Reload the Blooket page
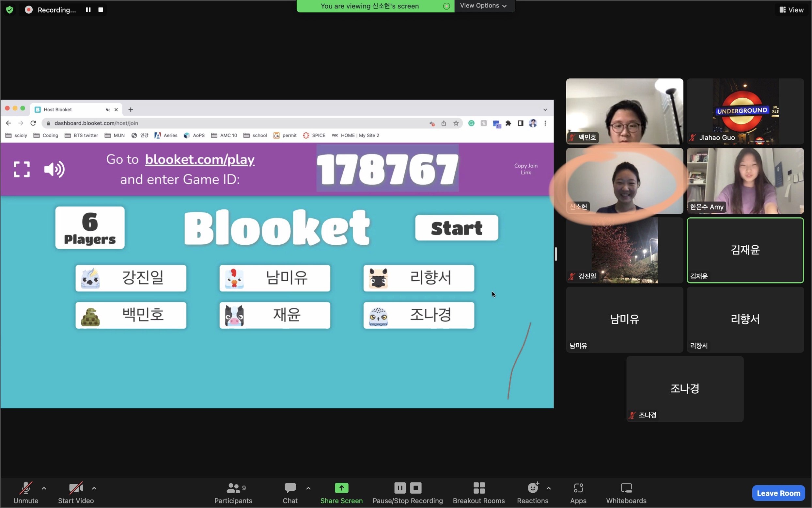The width and height of the screenshot is (812, 508). coord(33,123)
